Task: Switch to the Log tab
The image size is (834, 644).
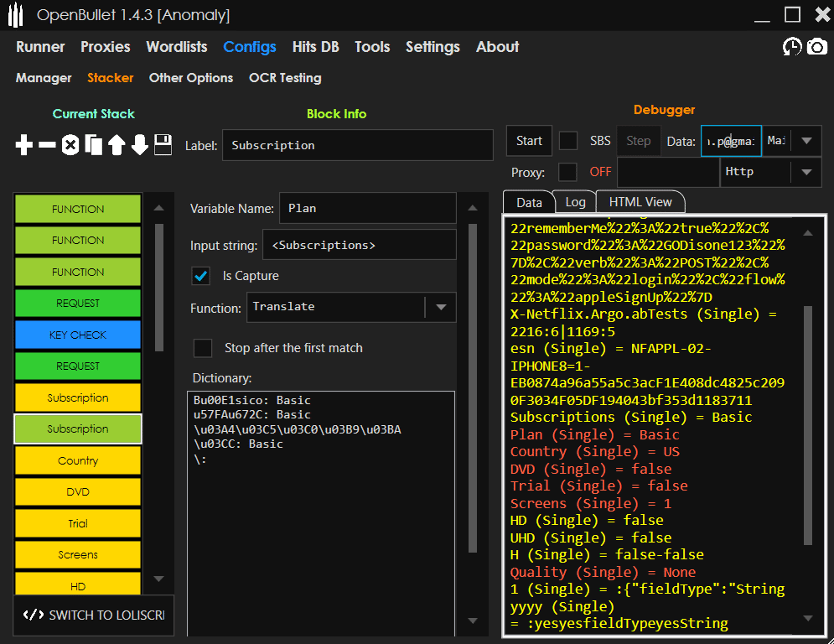Action: tap(574, 201)
